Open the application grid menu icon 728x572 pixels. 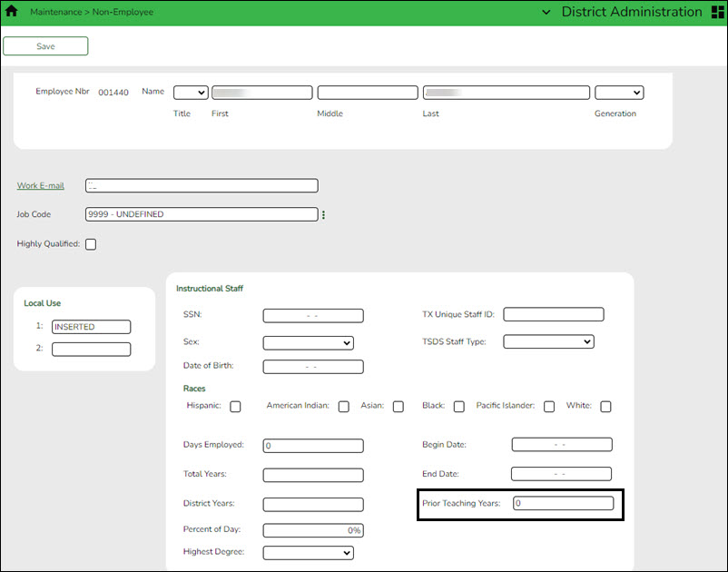[717, 13]
